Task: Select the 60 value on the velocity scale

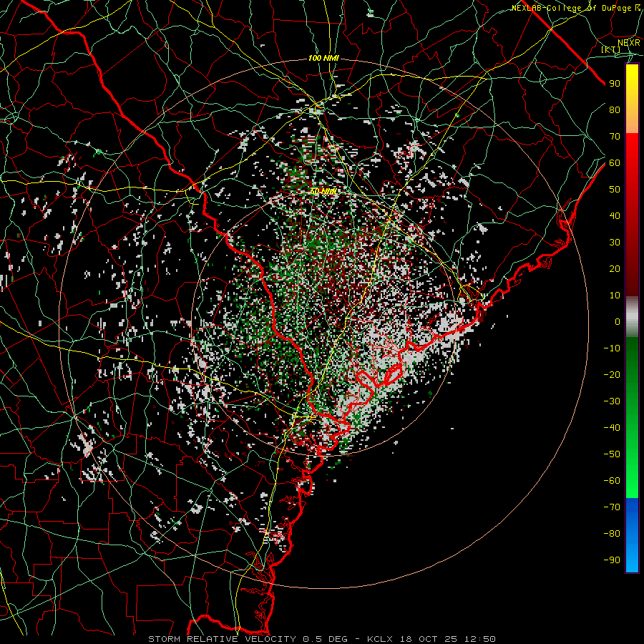Action: (x=615, y=162)
